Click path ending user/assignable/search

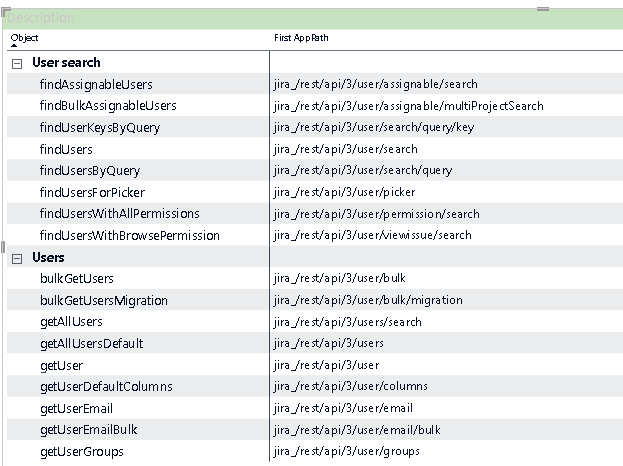(x=375, y=84)
